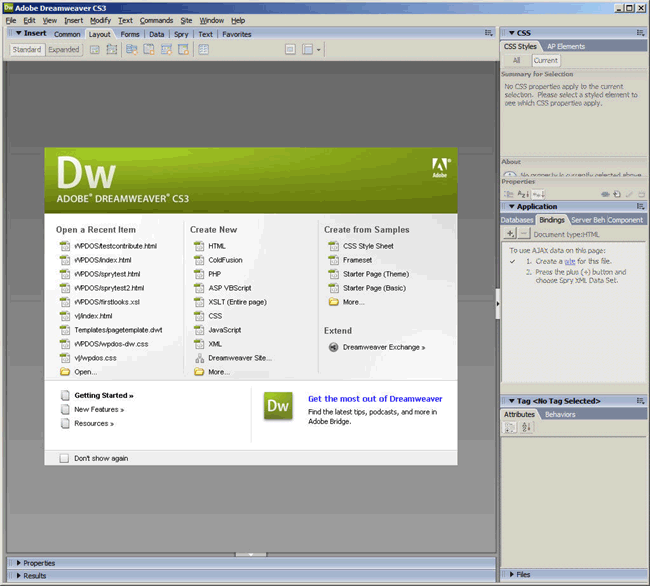
Task: Click the Dreamweaver Exchange icon under Extend
Action: pyautogui.click(x=333, y=347)
